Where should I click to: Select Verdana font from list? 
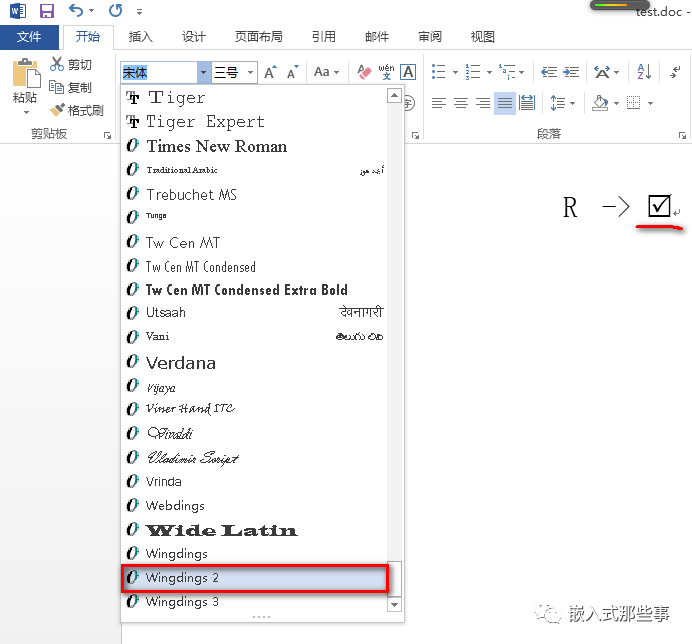(x=254, y=363)
